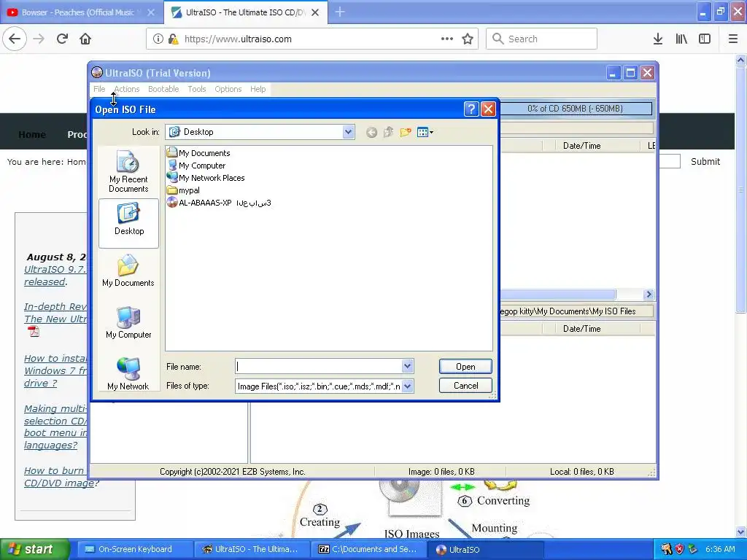The height and width of the screenshot is (560, 747).
Task: Click the red shield tray icon
Action: [x=679, y=549]
